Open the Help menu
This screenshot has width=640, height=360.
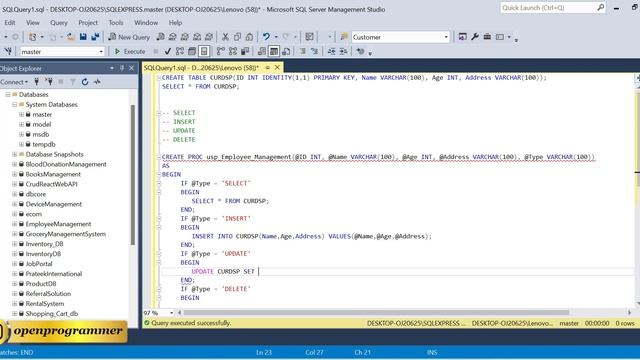click(175, 23)
